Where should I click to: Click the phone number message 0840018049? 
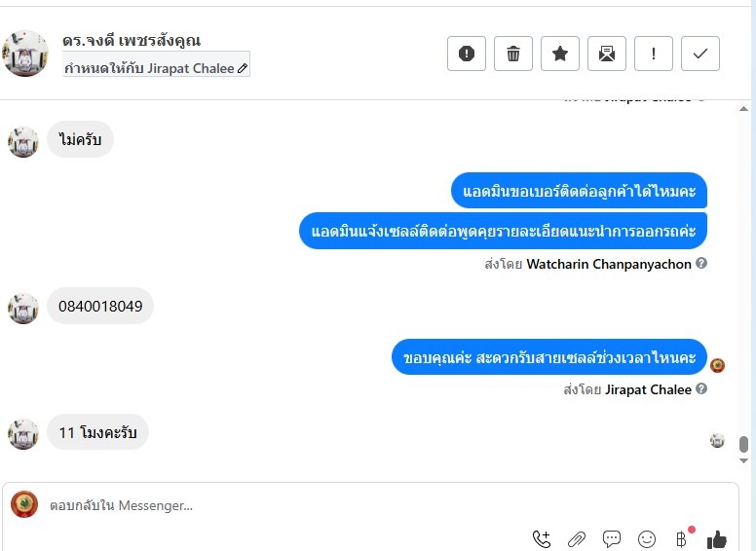[x=100, y=306]
